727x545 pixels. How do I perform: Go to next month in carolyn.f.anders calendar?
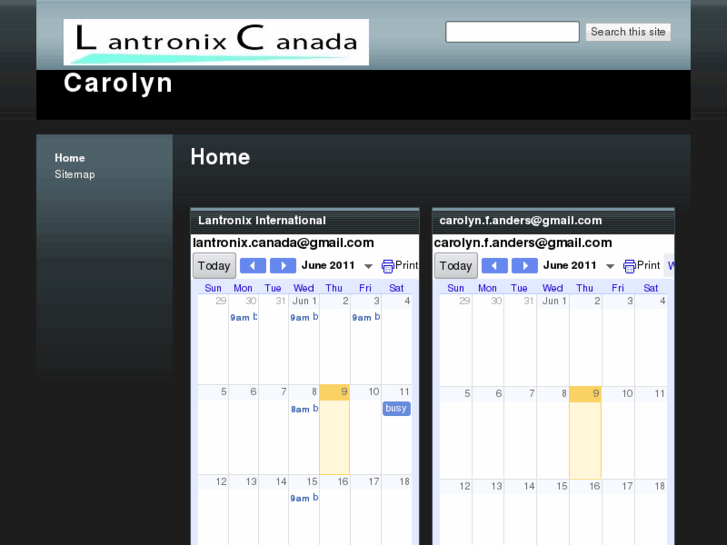[524, 266]
